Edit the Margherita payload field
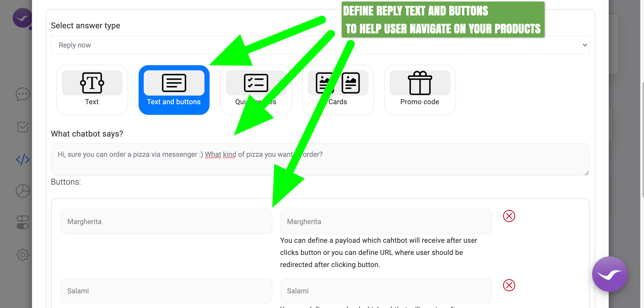 [386, 222]
